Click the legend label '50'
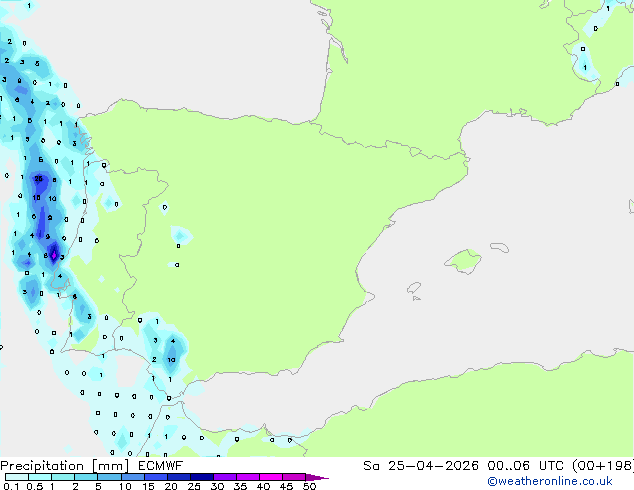 point(309,486)
